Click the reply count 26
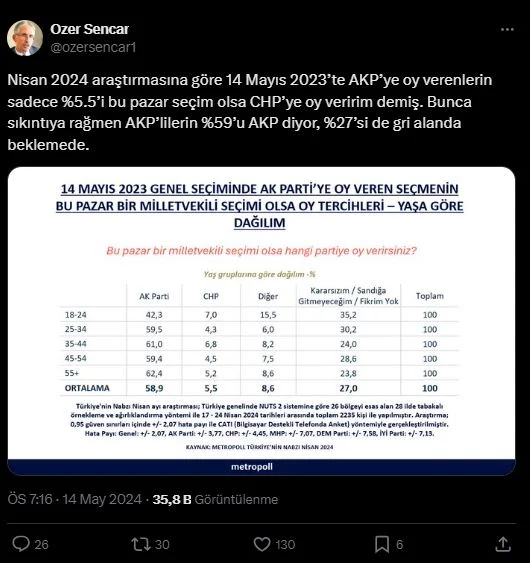Viewport: 530px width, 563px height. (41, 545)
